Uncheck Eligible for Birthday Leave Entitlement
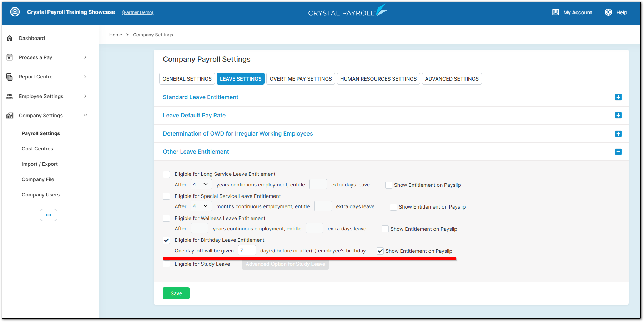Viewport: 644px width, 322px height. tap(166, 240)
